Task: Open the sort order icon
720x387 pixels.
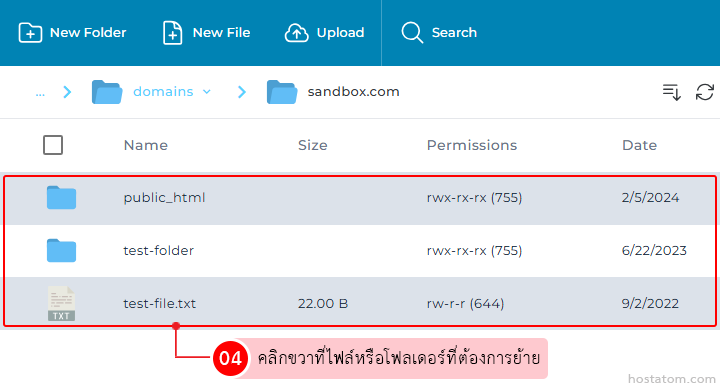Action: [671, 92]
